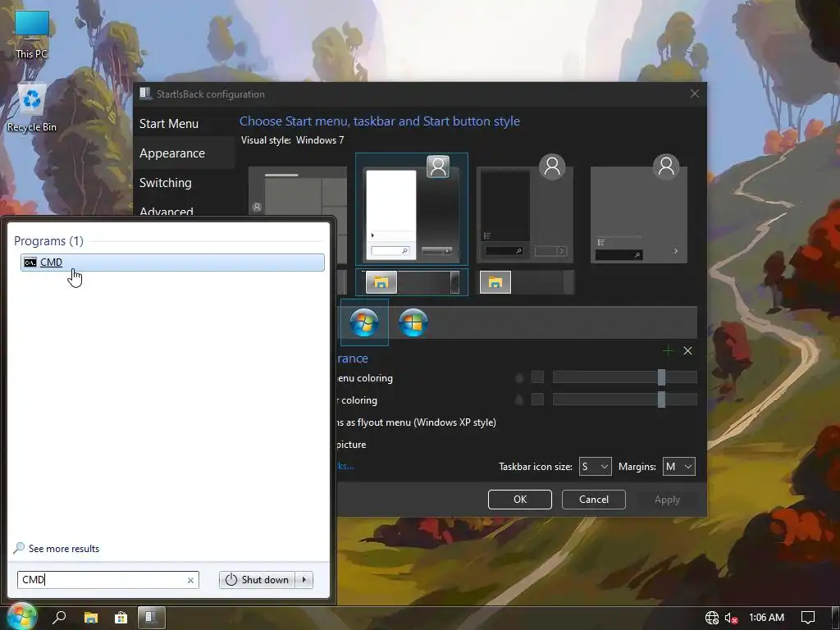
Task: Expand the Shut down options arrow
Action: (304, 580)
